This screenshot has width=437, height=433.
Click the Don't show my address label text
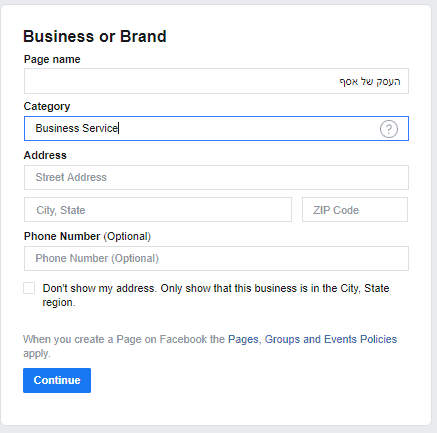pyautogui.click(x=216, y=295)
